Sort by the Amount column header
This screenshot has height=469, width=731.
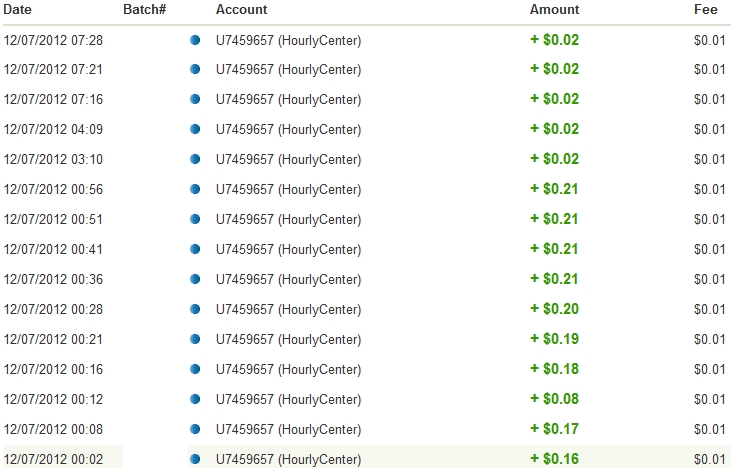(554, 9)
